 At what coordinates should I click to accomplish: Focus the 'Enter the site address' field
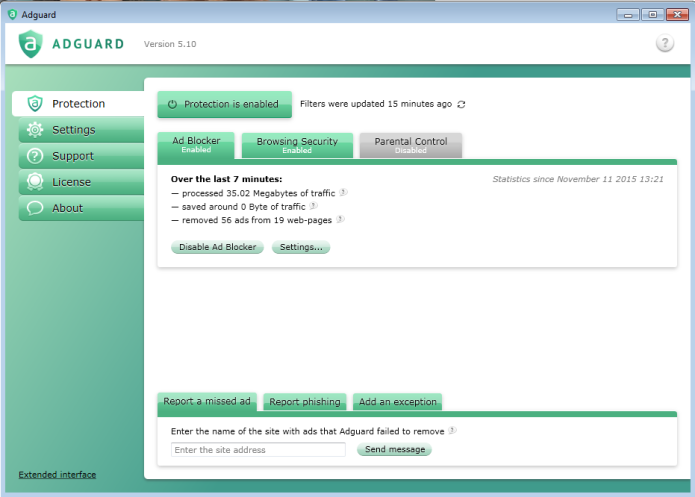point(258,450)
